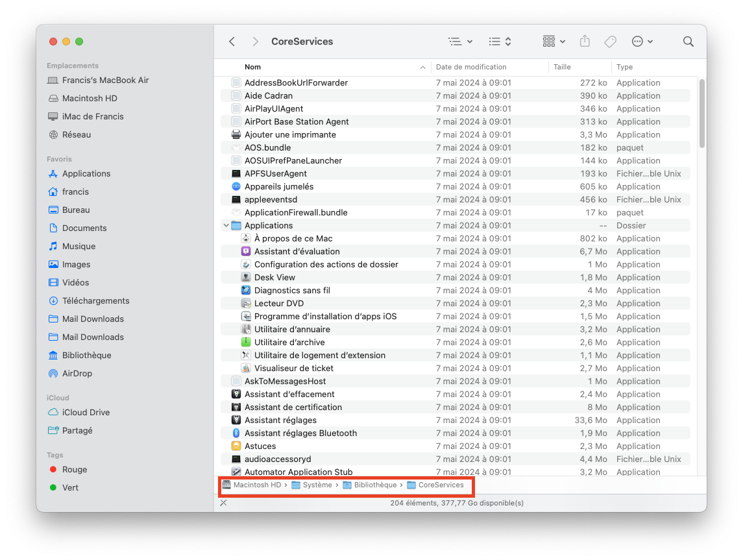Select the Utilitaire d'archive icon
The image size is (743, 560).
click(x=246, y=343)
